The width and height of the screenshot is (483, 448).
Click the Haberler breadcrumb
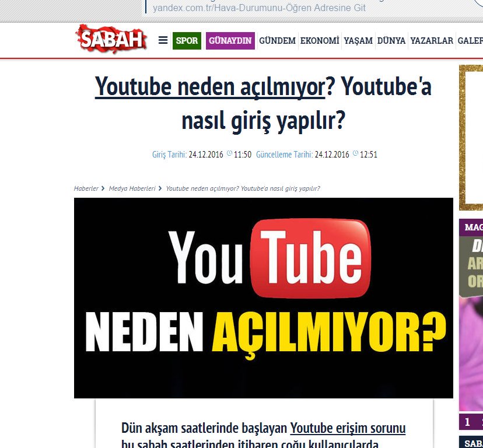[86, 188]
